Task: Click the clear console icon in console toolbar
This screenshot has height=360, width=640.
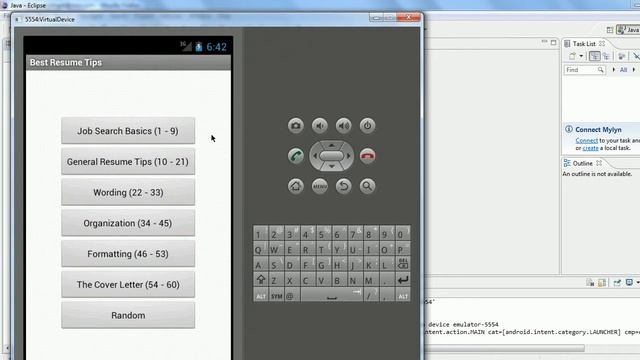Action: coord(590,282)
